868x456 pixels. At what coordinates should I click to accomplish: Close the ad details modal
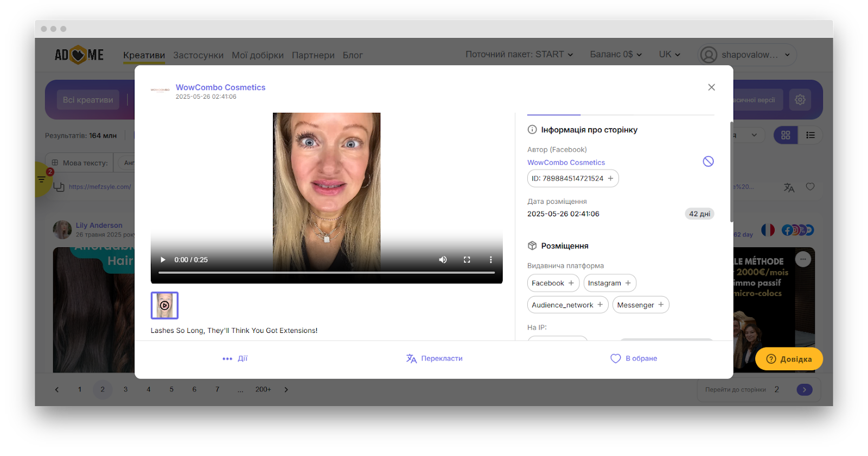pyautogui.click(x=711, y=87)
